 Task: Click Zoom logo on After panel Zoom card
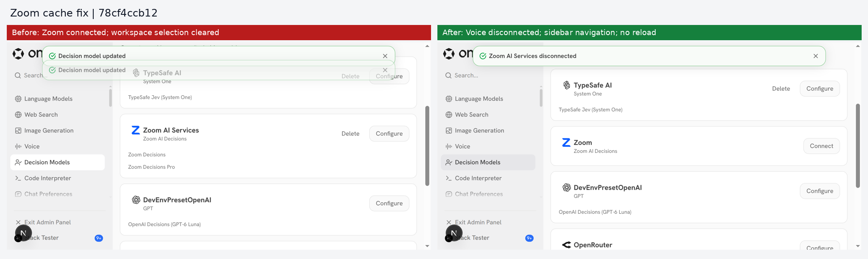click(x=566, y=142)
